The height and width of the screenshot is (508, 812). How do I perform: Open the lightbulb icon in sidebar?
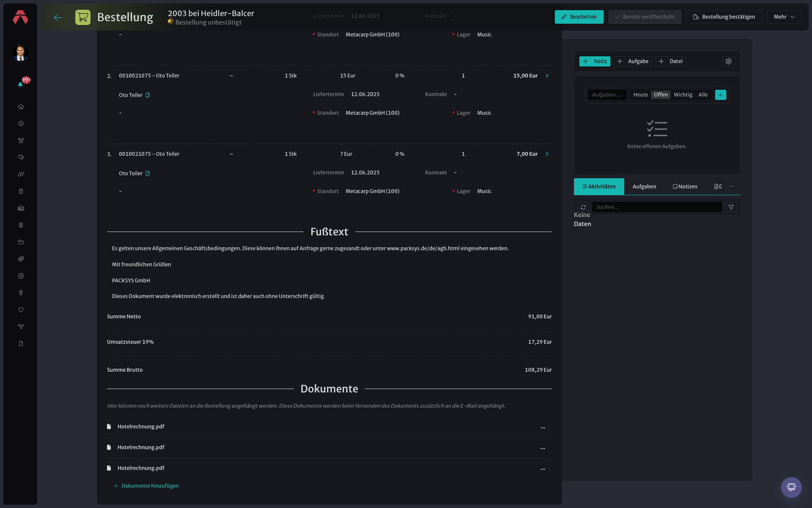(x=21, y=293)
